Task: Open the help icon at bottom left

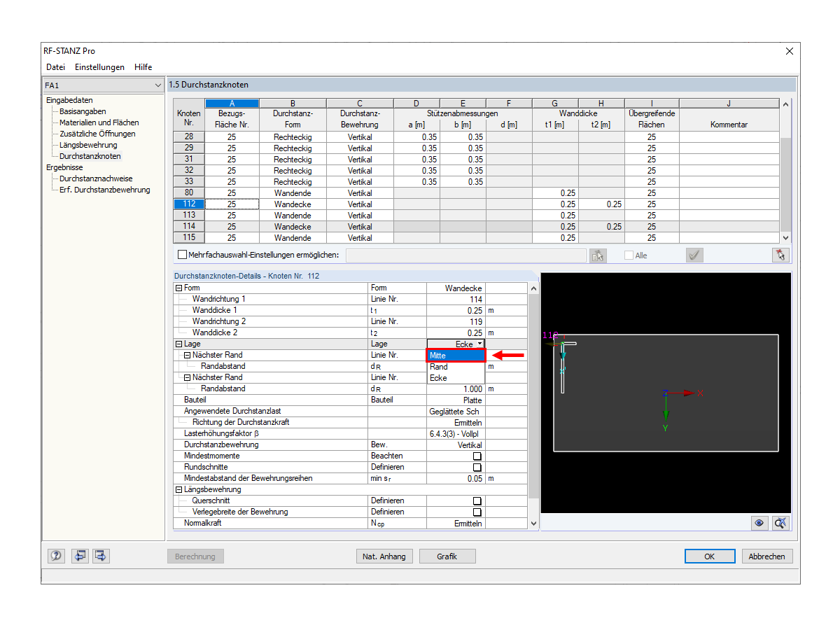Action: click(x=57, y=556)
